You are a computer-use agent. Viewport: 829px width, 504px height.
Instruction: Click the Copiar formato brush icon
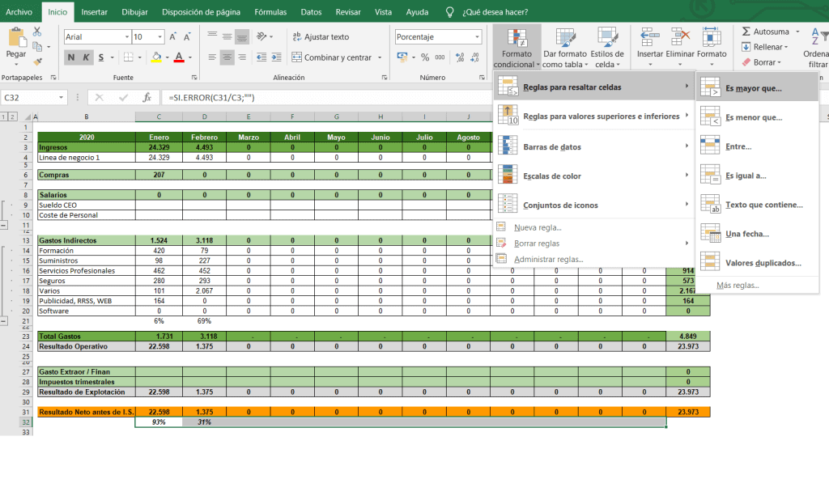click(37, 61)
